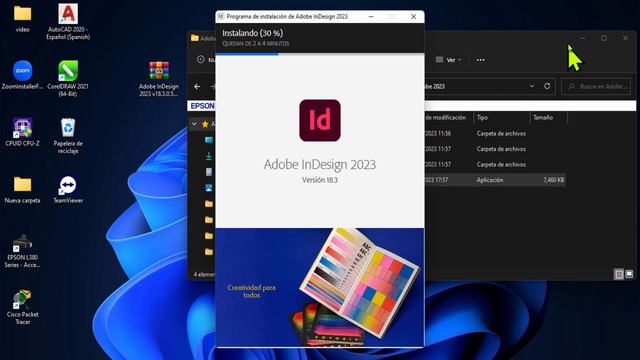640x360 pixels.
Task: Open the Desktop icon in Explorer sidebar
Action: pyautogui.click(x=209, y=140)
